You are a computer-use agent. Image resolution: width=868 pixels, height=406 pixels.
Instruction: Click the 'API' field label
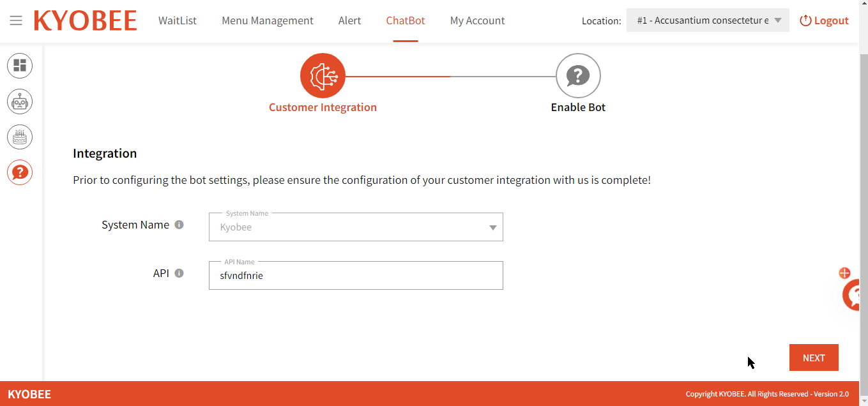click(x=161, y=273)
